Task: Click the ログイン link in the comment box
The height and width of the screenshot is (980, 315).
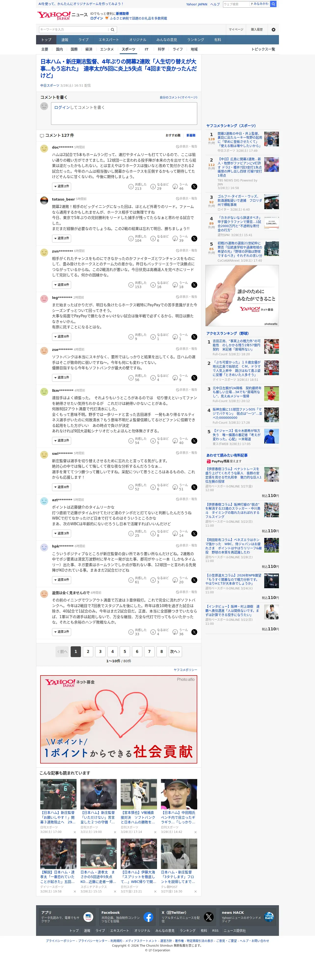Action: (62, 108)
